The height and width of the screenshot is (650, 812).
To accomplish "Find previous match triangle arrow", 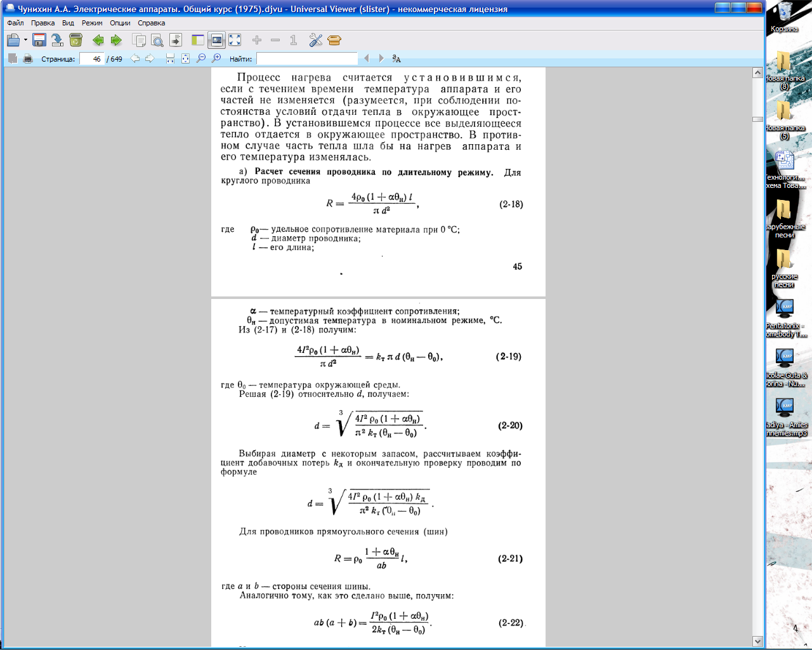I will 366,58.
